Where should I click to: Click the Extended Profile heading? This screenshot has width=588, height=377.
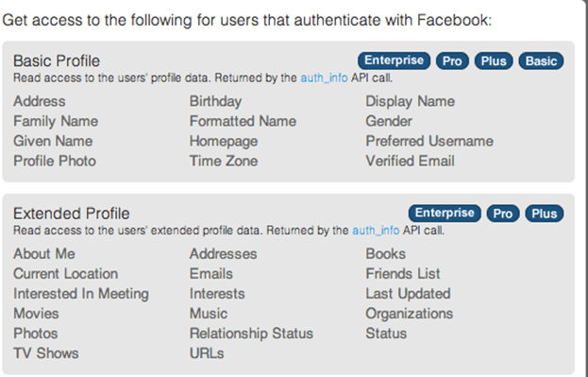tap(72, 214)
